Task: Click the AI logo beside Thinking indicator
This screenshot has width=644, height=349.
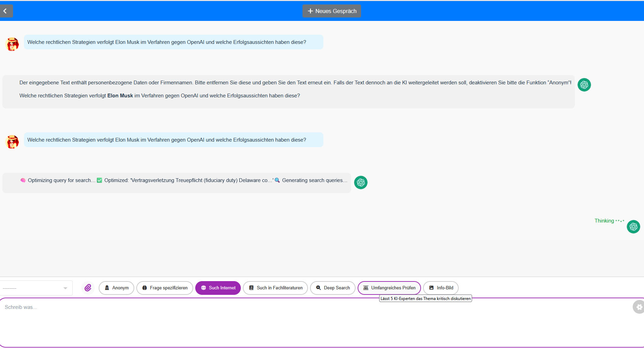Action: click(633, 227)
